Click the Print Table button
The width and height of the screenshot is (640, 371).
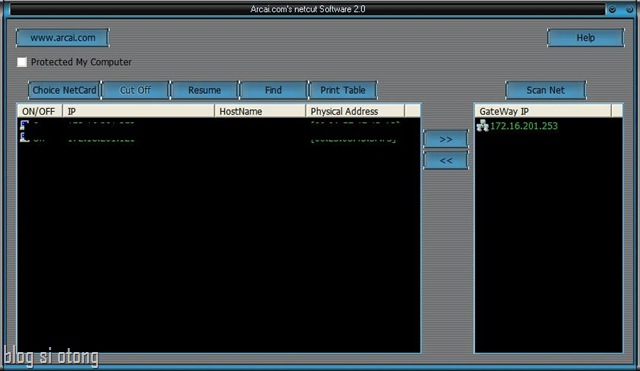pyautogui.click(x=343, y=90)
